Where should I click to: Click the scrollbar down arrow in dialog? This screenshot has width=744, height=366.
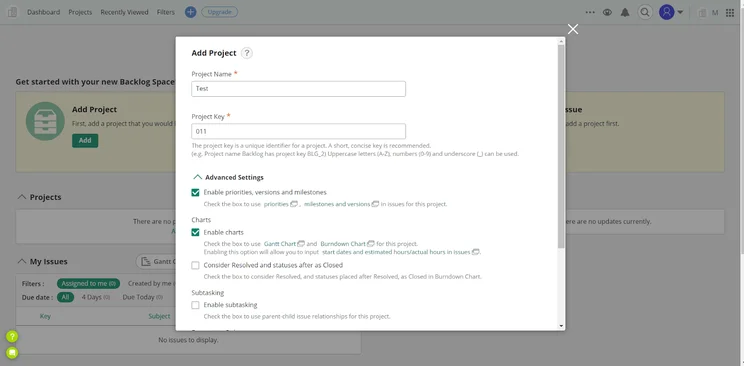(561, 326)
